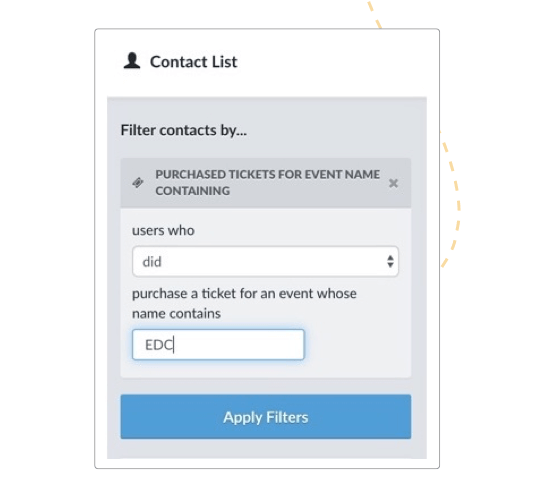Click the "name contains" label text
This screenshot has width=534, height=498.
[x=176, y=313]
